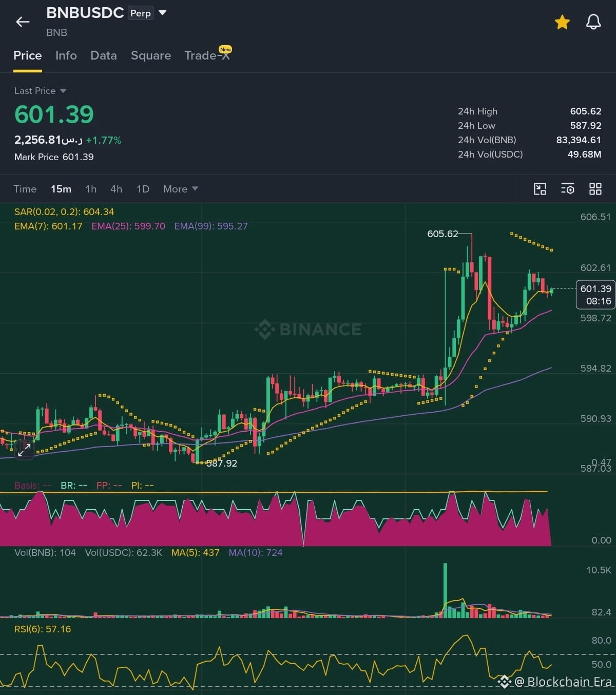Open the multi-chart grid layout icon
The image size is (616, 695).
tap(595, 189)
